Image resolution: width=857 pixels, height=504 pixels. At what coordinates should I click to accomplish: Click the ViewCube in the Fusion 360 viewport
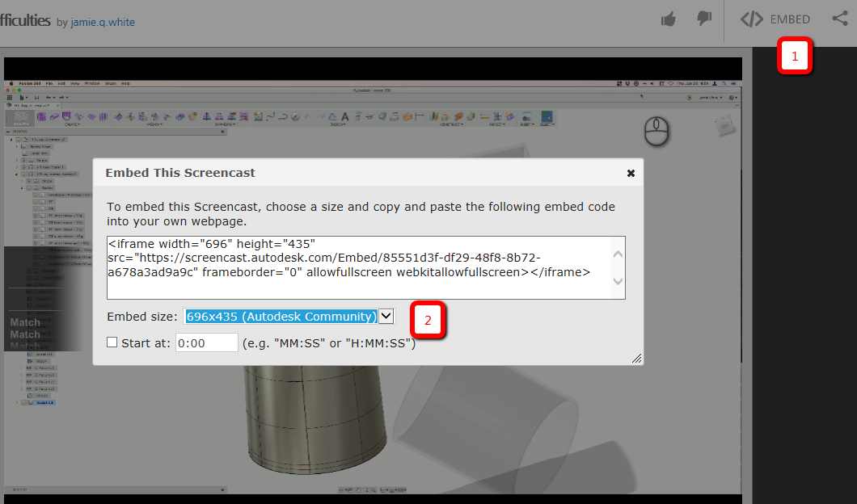(724, 125)
